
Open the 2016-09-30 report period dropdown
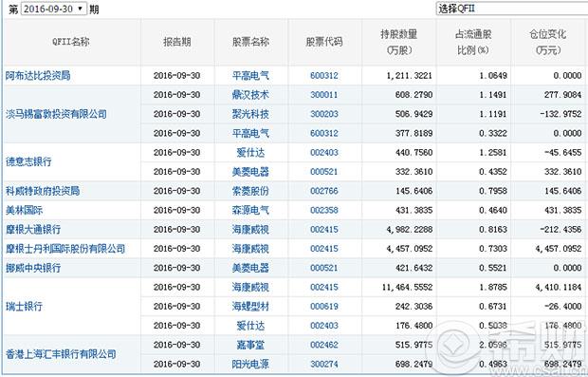tap(54, 9)
